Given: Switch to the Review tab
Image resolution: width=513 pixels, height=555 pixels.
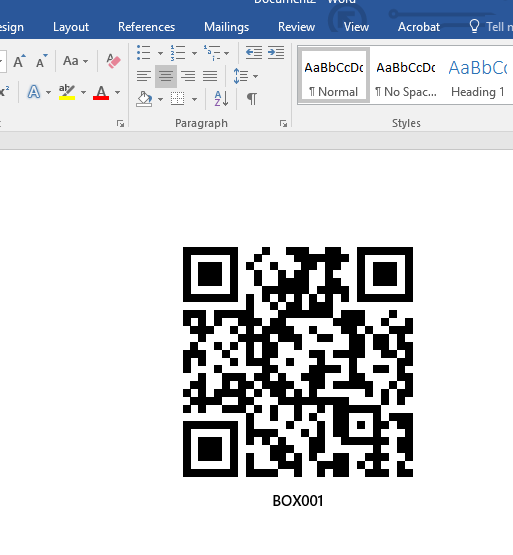Looking at the screenshot, I should 296,27.
